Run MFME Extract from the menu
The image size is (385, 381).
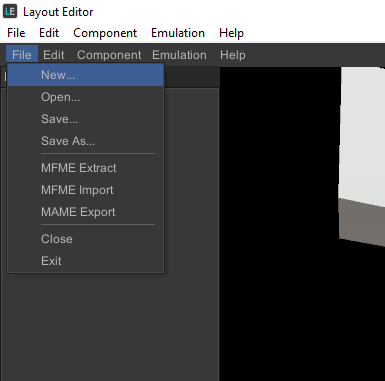(85, 168)
